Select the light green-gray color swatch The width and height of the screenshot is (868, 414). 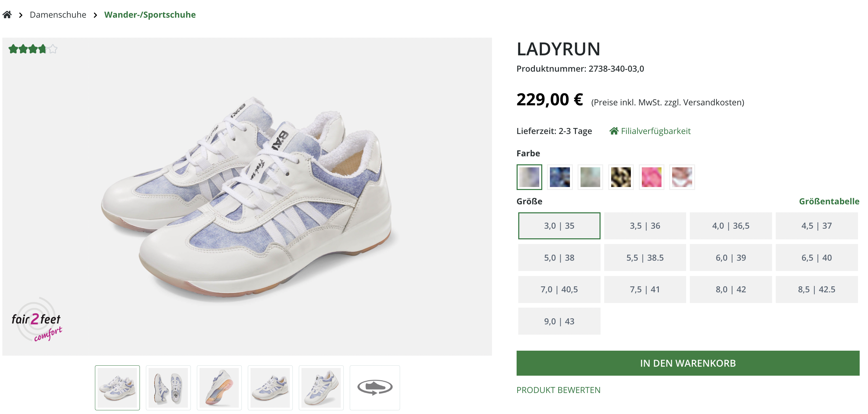[590, 177]
